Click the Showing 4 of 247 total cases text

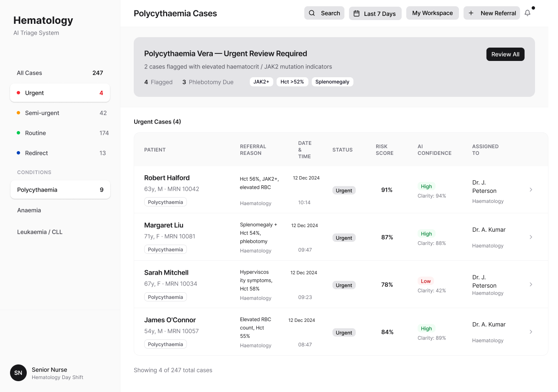173,370
